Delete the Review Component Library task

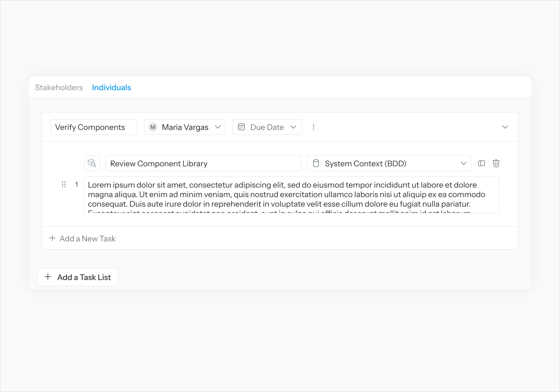(496, 163)
